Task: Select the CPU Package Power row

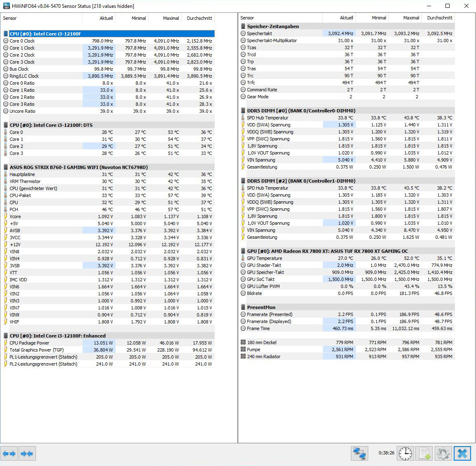Action: (29, 343)
